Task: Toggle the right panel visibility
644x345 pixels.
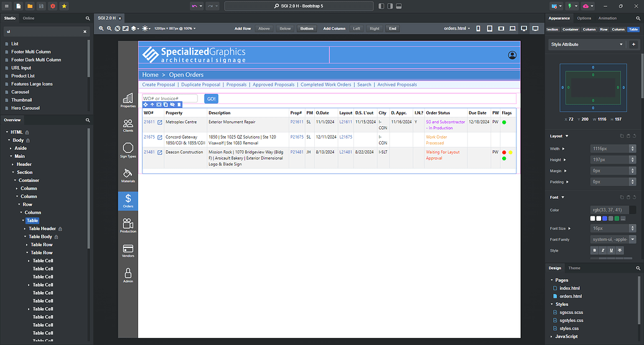Action: click(x=390, y=6)
